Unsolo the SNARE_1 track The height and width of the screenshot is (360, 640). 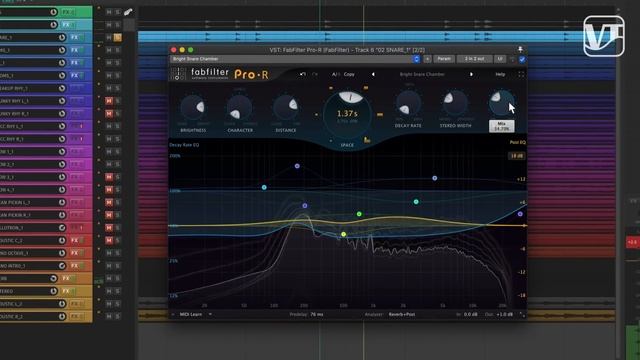coord(118,38)
